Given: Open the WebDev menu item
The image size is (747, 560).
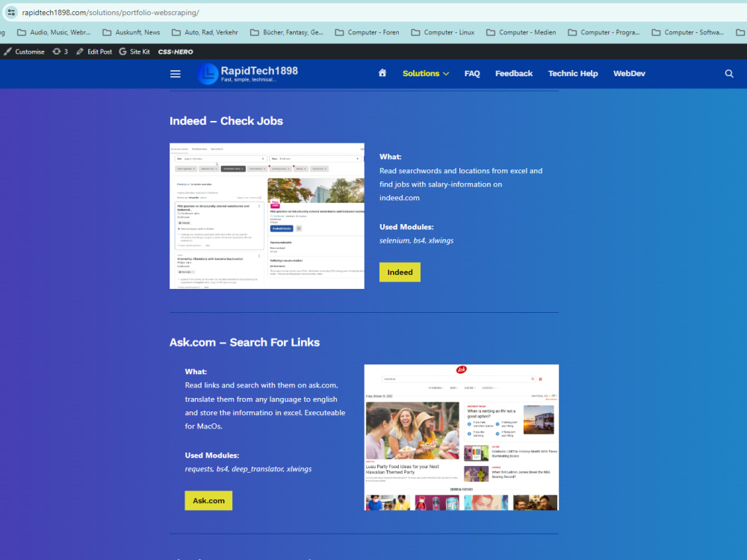Looking at the screenshot, I should (629, 73).
